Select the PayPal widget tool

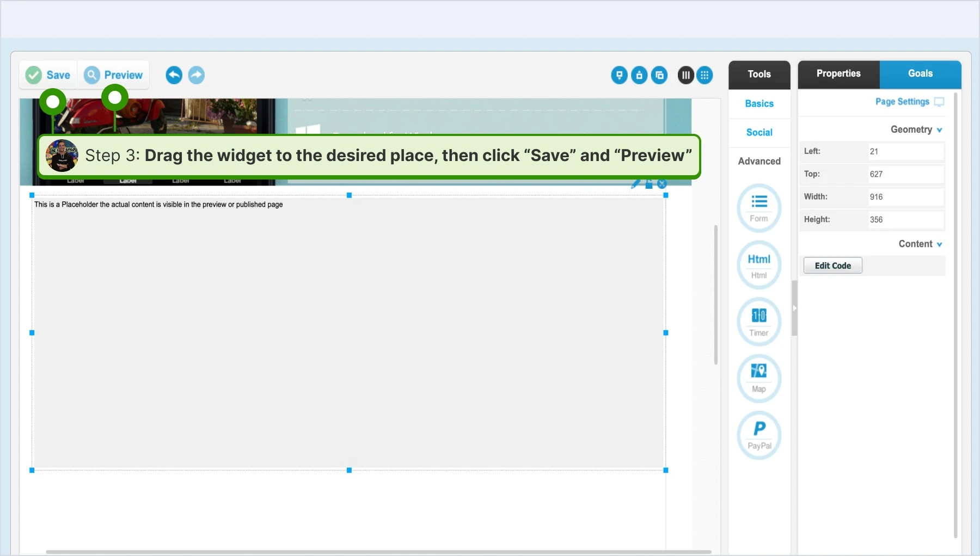759,435
